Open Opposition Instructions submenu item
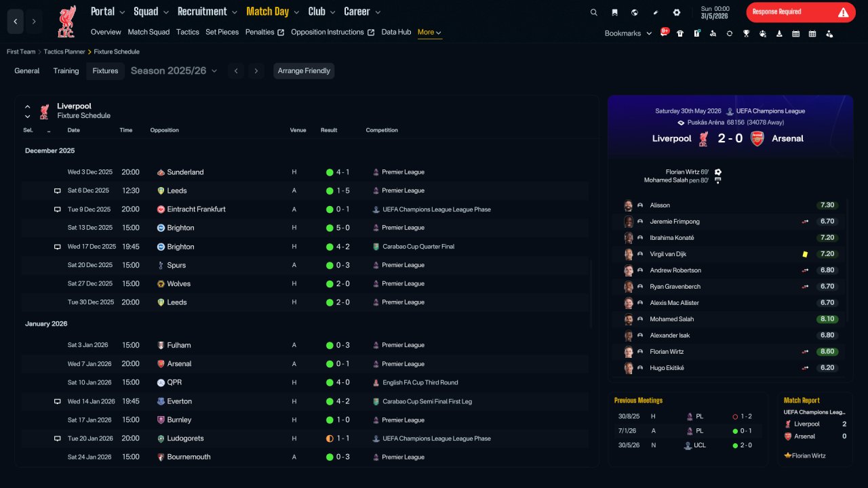Image resolution: width=868 pixels, height=488 pixels. tap(332, 33)
